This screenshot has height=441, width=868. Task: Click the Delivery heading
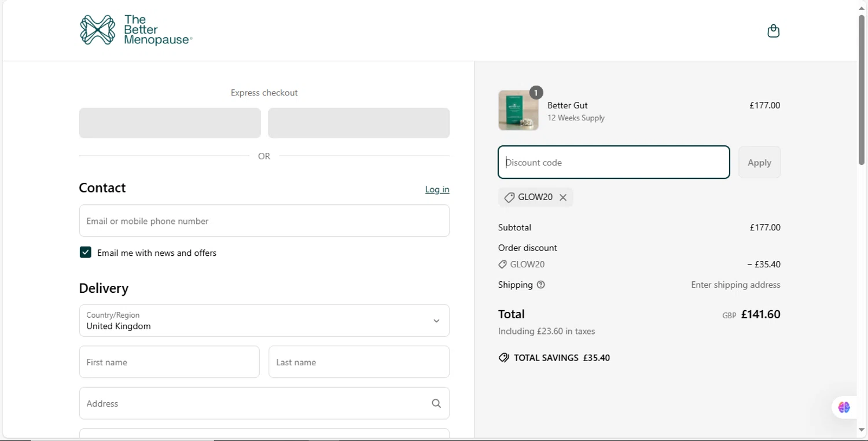(104, 288)
